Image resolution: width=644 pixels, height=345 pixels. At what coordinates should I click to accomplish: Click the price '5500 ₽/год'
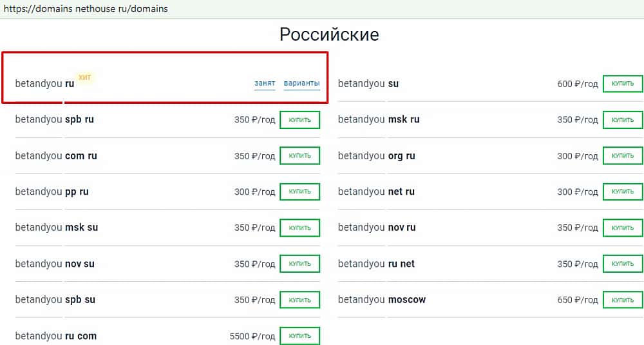pos(252,337)
